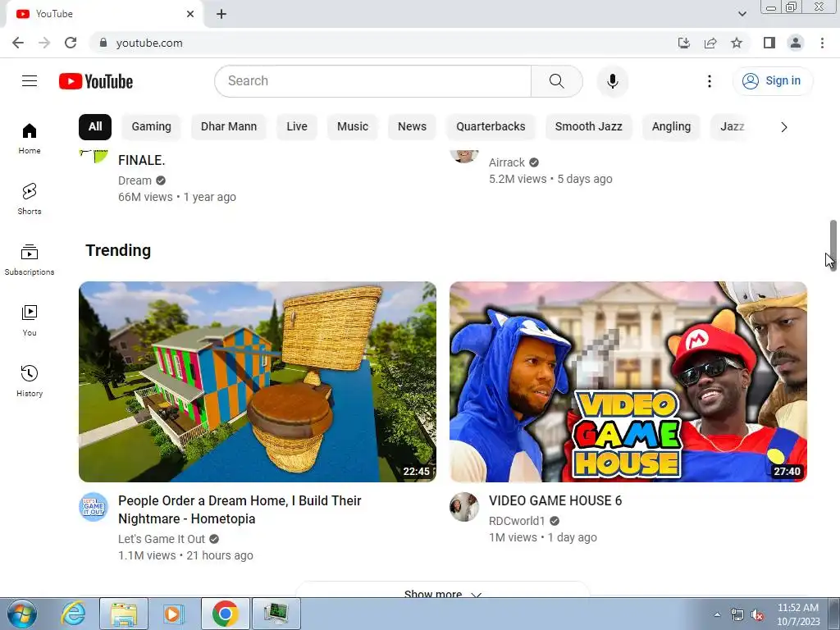Open the VIDEO GAME HOUSE thumbnail
840x630 pixels.
[x=628, y=382]
